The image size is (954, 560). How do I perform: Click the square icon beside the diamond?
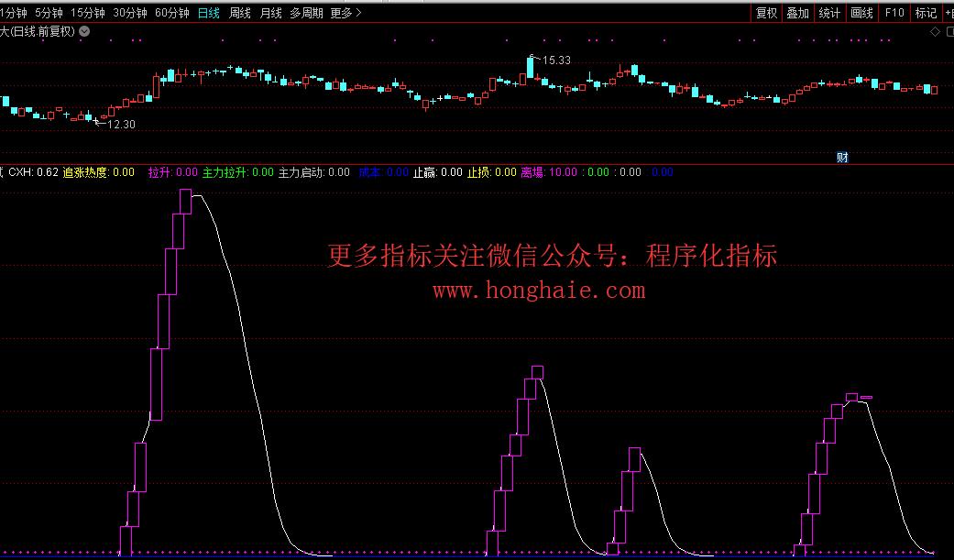[x=948, y=31]
